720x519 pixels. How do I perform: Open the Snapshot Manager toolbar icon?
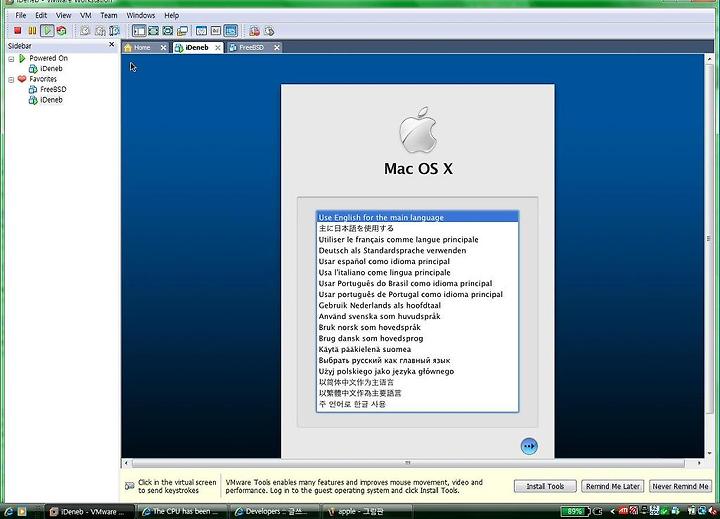pyautogui.click(x=114, y=31)
